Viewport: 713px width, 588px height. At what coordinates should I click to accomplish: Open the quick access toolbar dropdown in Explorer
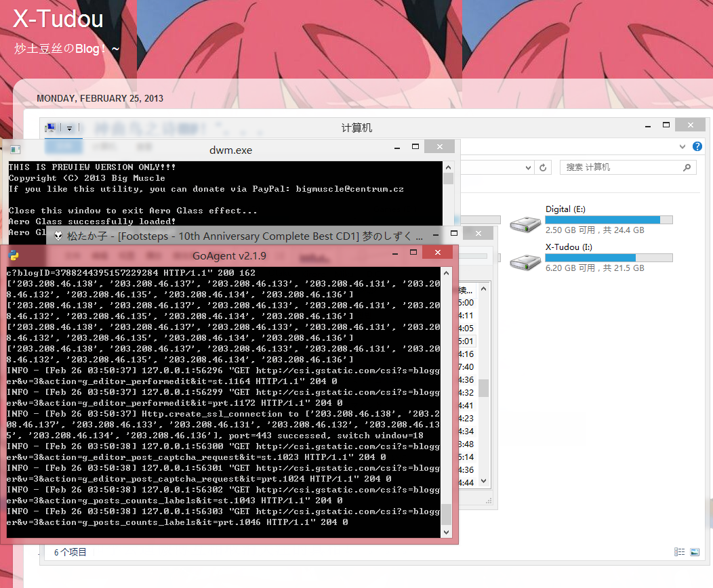(x=70, y=128)
